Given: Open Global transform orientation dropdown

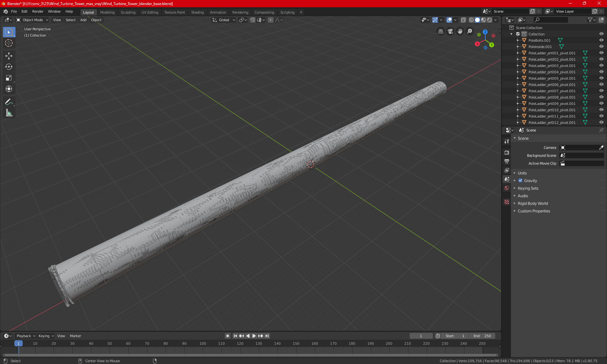Looking at the screenshot, I should [x=224, y=20].
